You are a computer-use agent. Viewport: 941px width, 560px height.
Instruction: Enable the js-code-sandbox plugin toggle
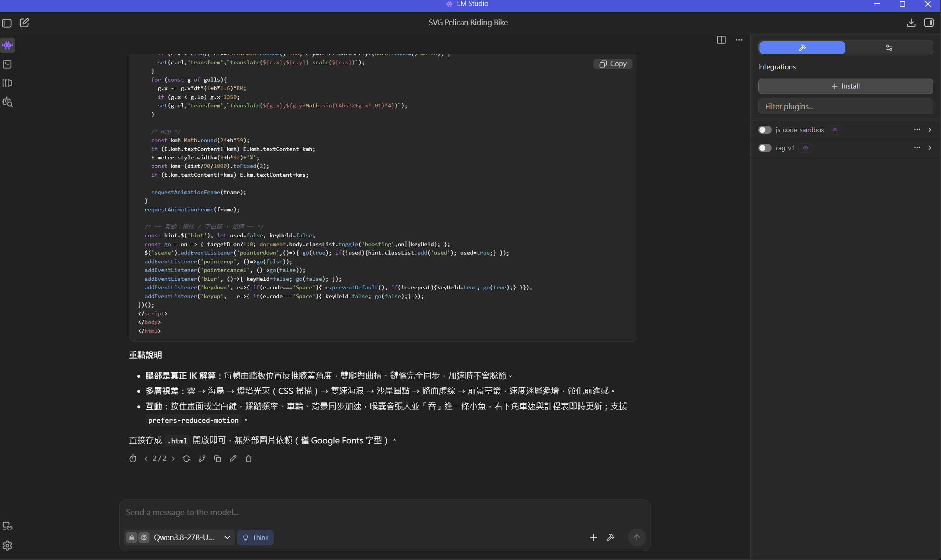(765, 130)
